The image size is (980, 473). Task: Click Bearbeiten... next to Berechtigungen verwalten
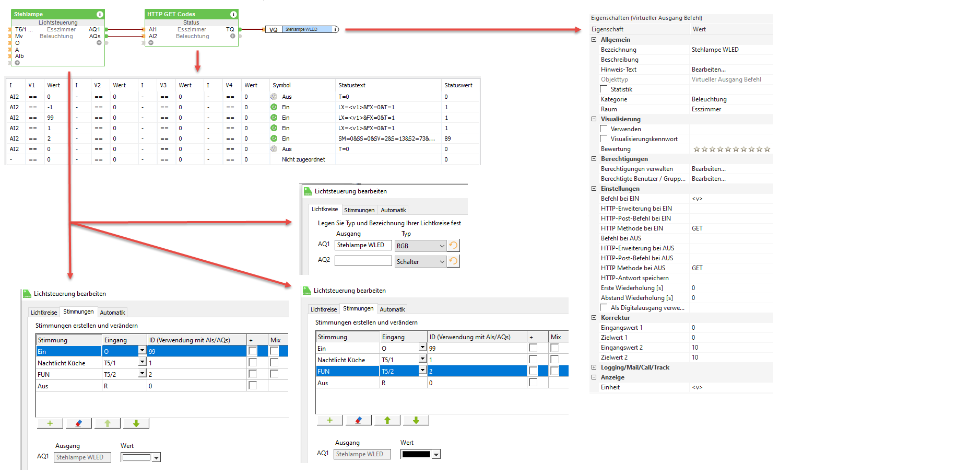pyautogui.click(x=709, y=169)
